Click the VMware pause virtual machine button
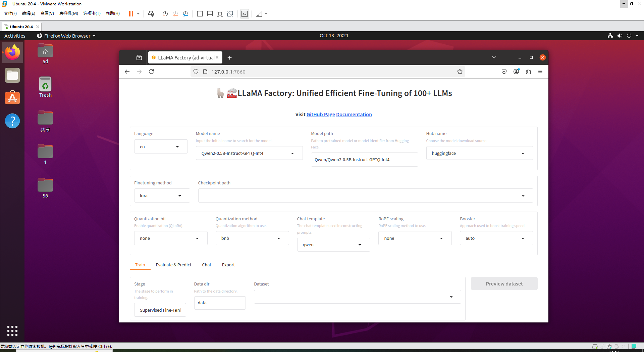 [131, 14]
